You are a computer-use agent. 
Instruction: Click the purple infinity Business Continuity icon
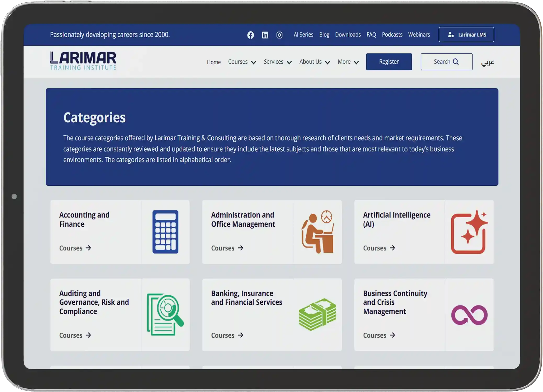pyautogui.click(x=469, y=315)
